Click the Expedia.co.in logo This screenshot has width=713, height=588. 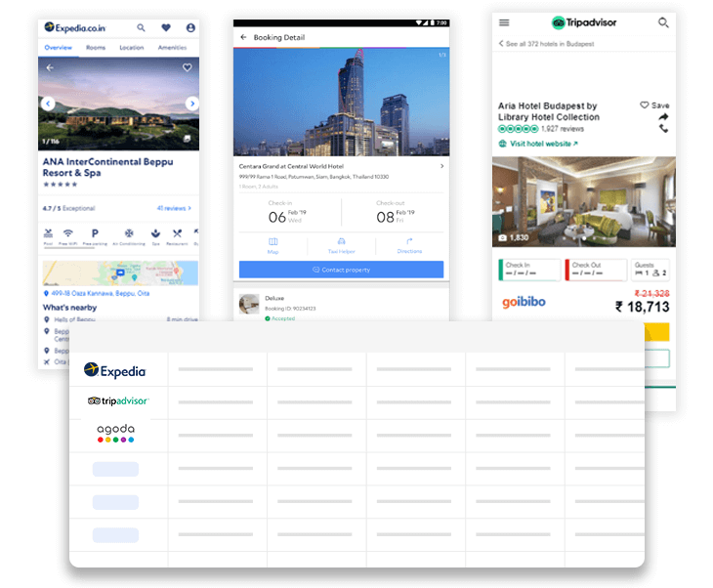(x=75, y=27)
